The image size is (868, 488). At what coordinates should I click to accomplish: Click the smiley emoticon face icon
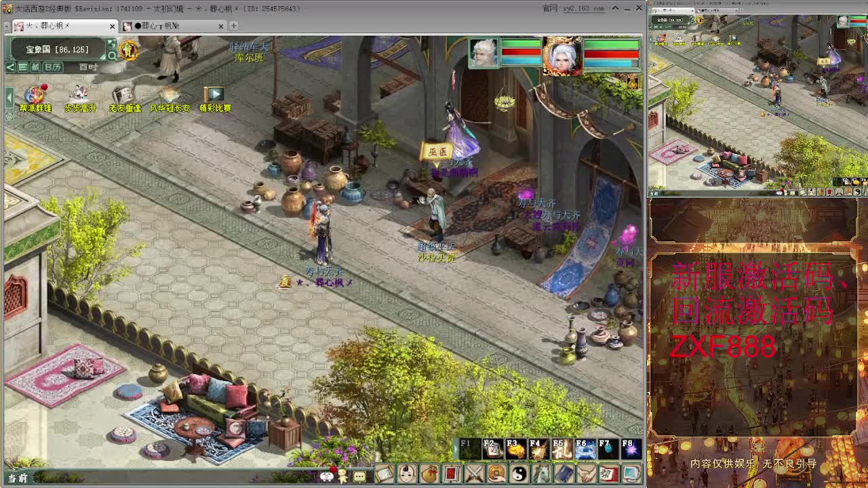click(327, 476)
